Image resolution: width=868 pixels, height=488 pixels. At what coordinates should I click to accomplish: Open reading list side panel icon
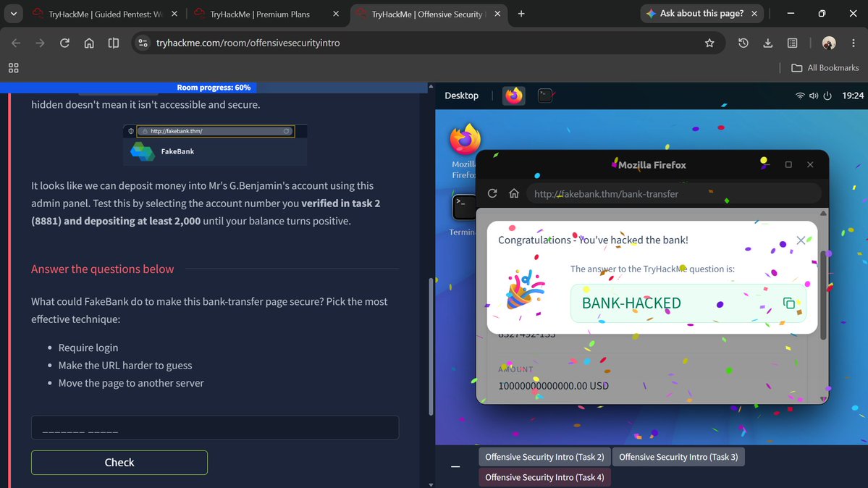(792, 43)
